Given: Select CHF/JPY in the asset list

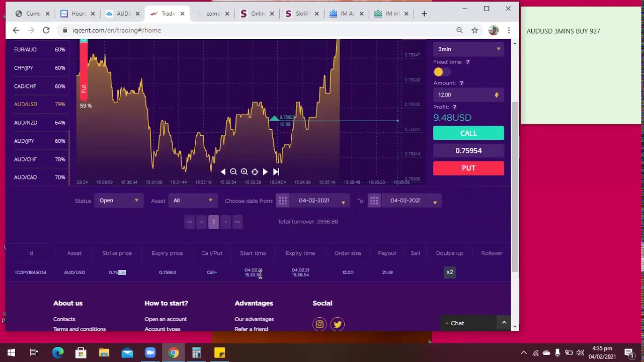Looking at the screenshot, I should pos(39,68).
